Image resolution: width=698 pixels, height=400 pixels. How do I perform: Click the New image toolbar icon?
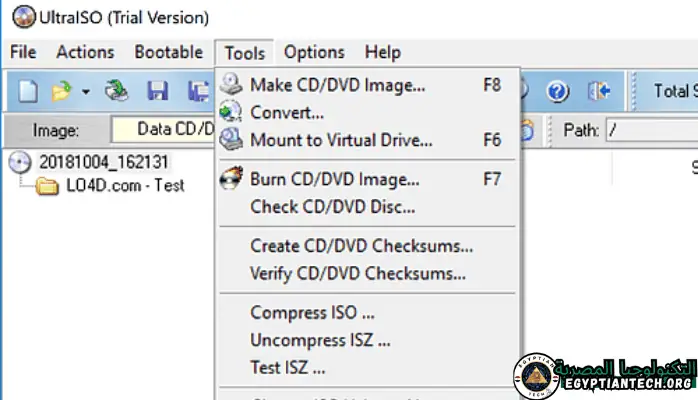28,91
